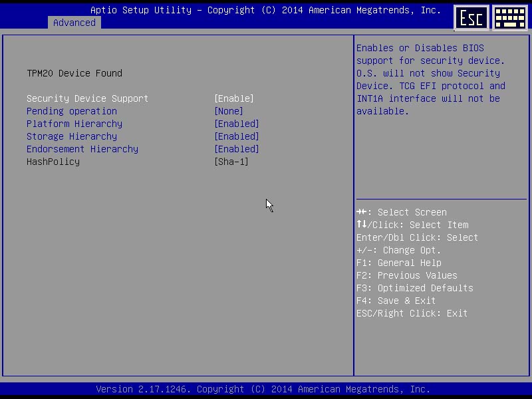
Task: Open Pending operation [None] value
Action: coord(228,111)
